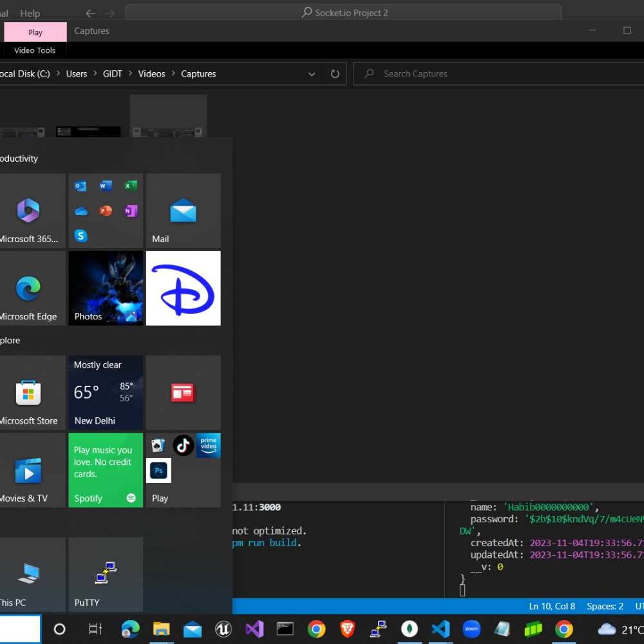Open the green Spotify tile

[x=106, y=470]
